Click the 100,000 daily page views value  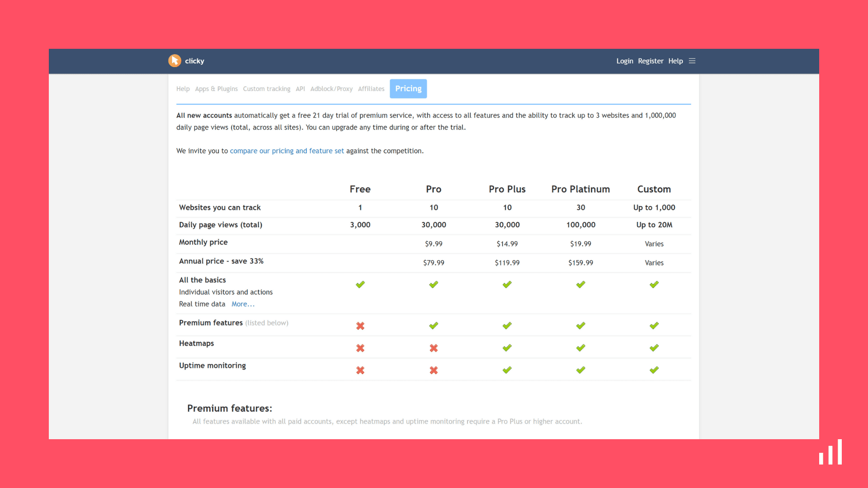(581, 225)
